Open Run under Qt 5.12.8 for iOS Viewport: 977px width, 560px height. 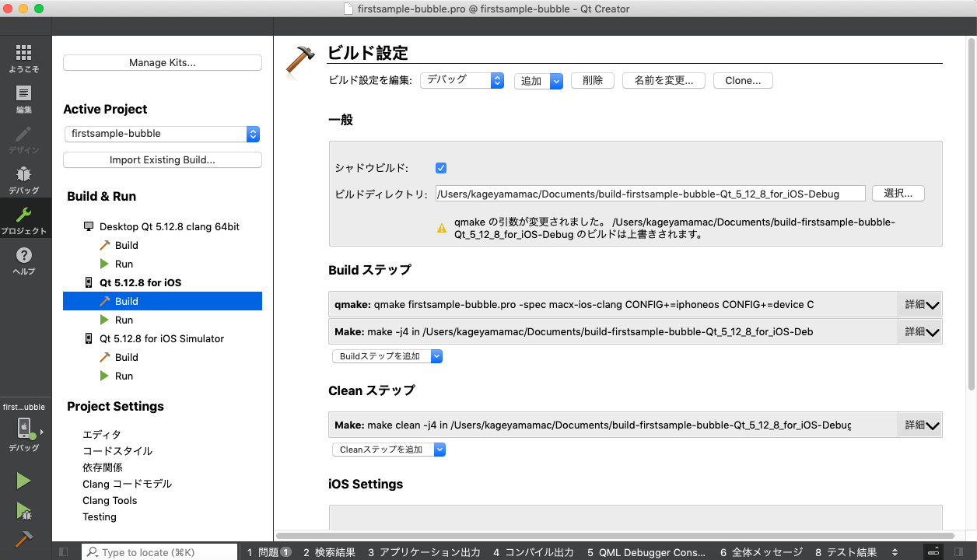[x=124, y=320]
